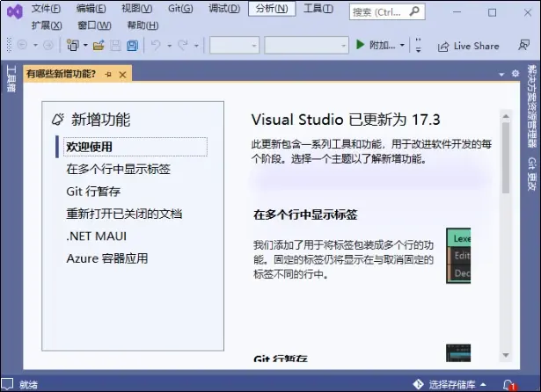Click the search magnifier icon
This screenshot has width=541, height=392.
point(414,11)
